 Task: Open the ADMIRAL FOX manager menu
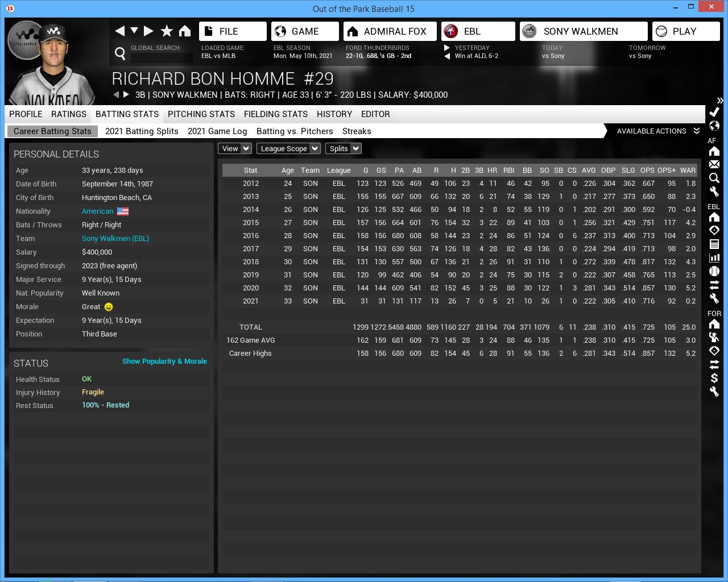click(390, 31)
